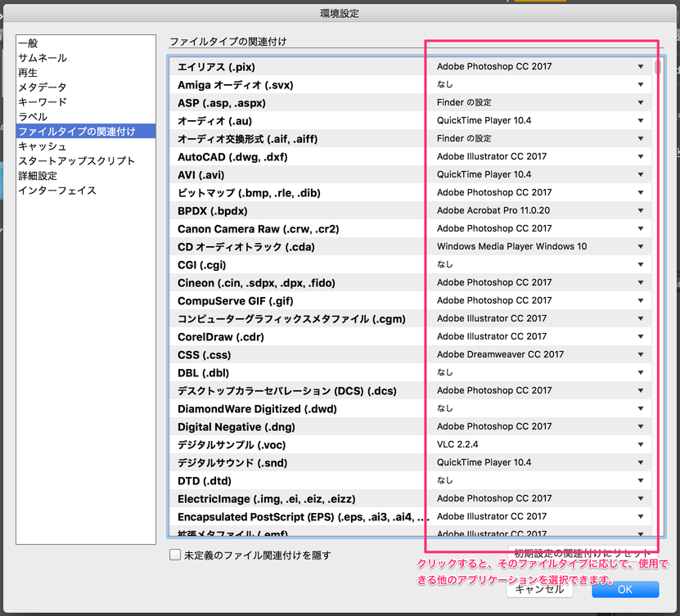
Task: Click the dropdown arrow for AVI (.avi)
Action: click(x=641, y=174)
